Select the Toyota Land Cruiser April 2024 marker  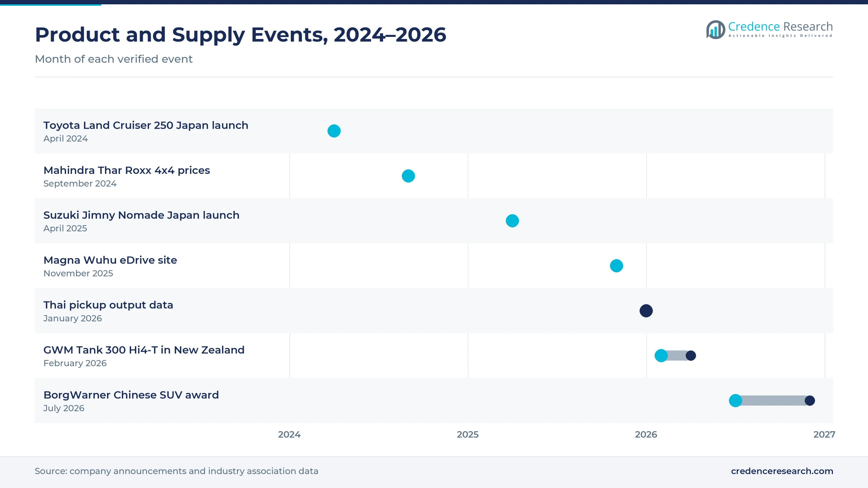click(x=334, y=131)
